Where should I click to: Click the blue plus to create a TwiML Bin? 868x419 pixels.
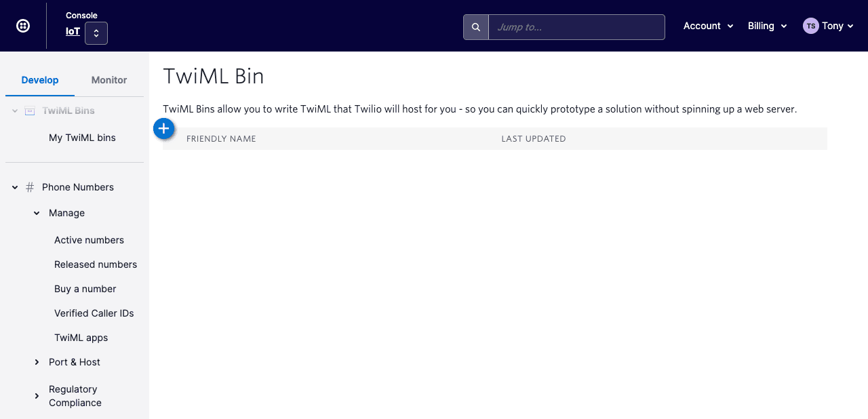(x=163, y=128)
